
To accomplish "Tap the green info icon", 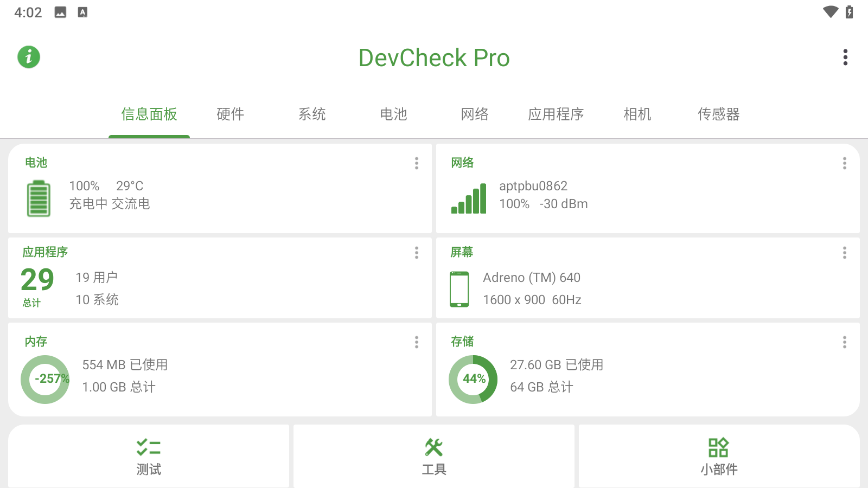I will tap(29, 57).
